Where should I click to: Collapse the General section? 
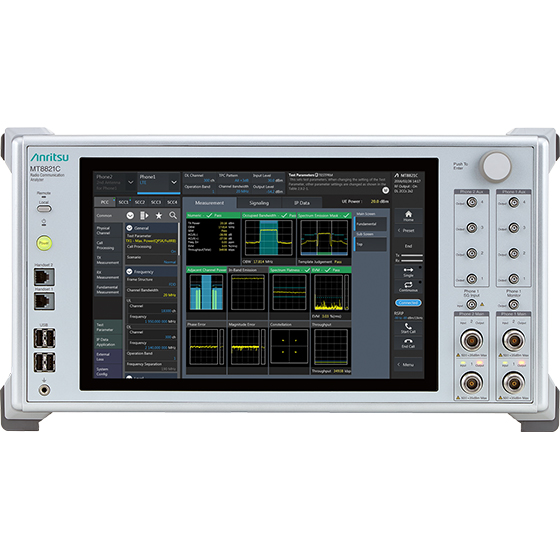click(x=130, y=228)
